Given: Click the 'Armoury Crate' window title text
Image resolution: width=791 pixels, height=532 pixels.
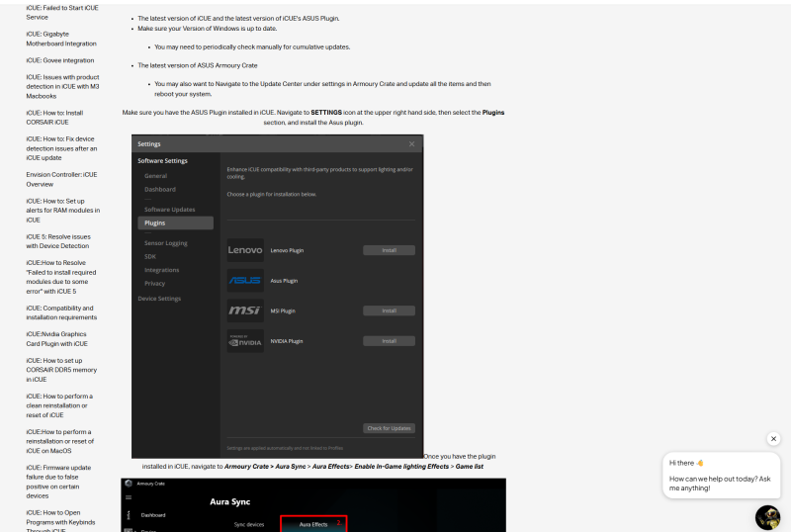Looking at the screenshot, I should (151, 484).
